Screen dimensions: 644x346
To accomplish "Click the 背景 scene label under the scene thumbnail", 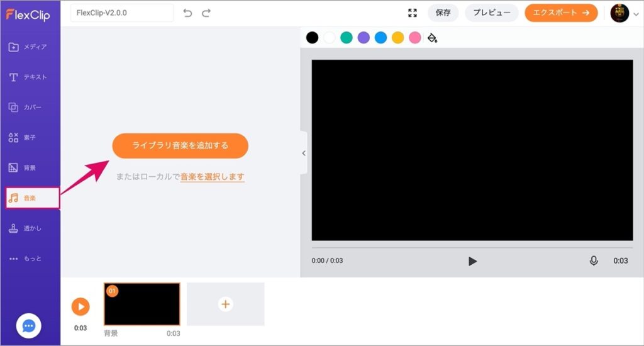I will pos(111,333).
